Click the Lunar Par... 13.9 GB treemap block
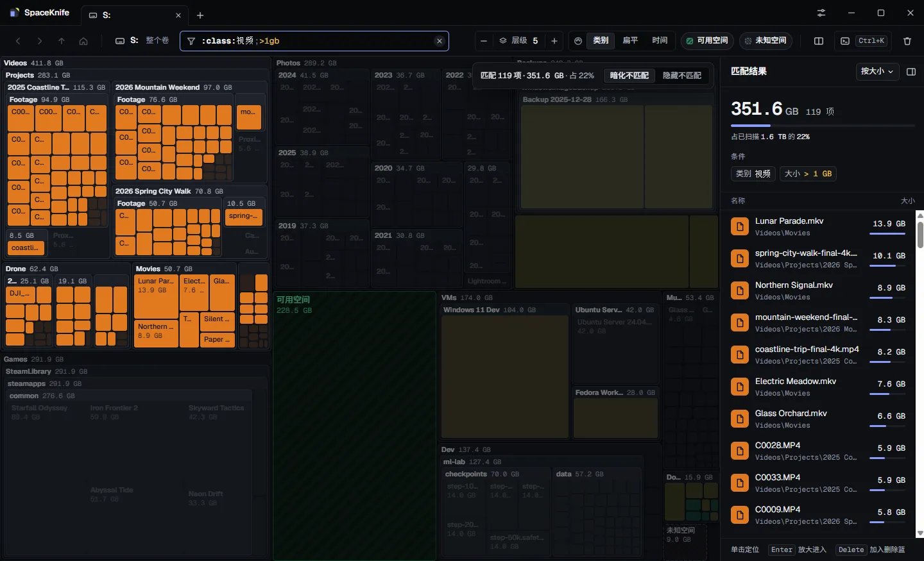The width and height of the screenshot is (924, 561). click(156, 296)
